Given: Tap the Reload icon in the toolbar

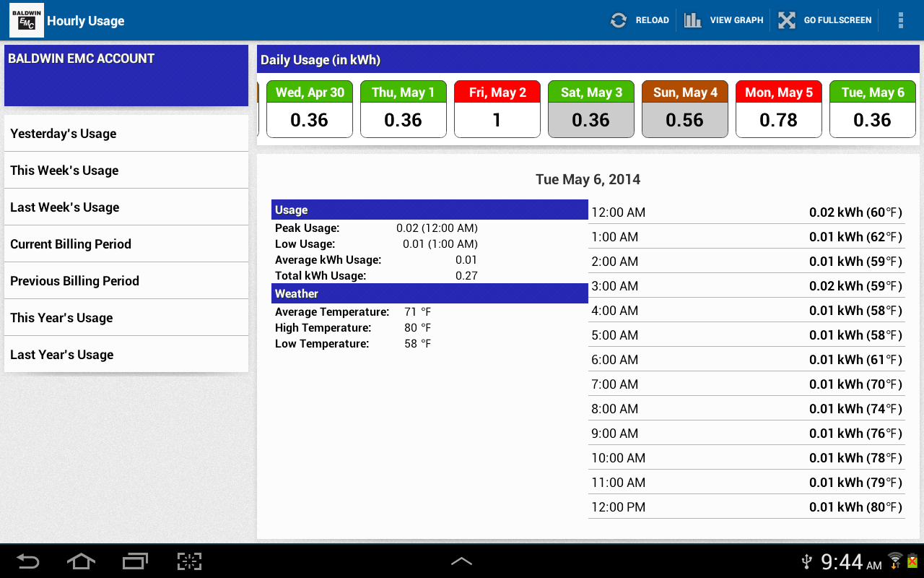Looking at the screenshot, I should 618,20.
